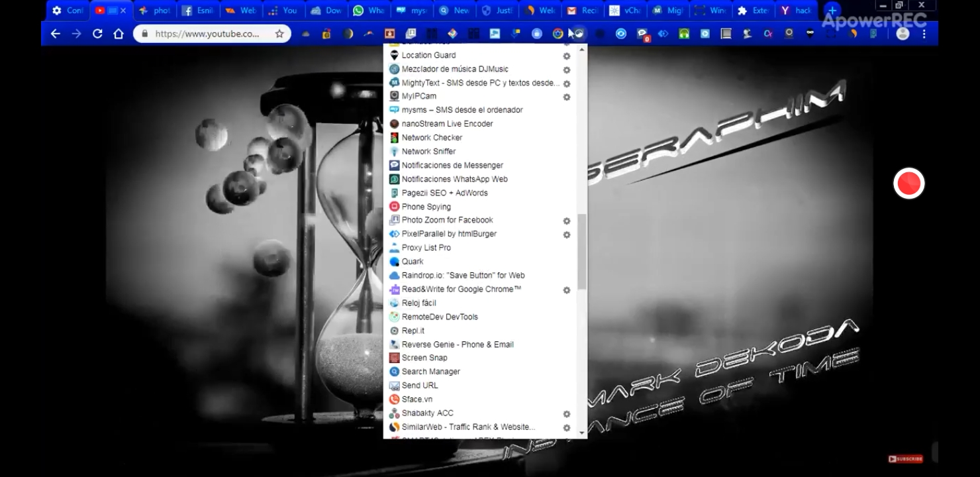Switch to the Yahoo hack tab
The height and width of the screenshot is (477, 980).
point(795,11)
